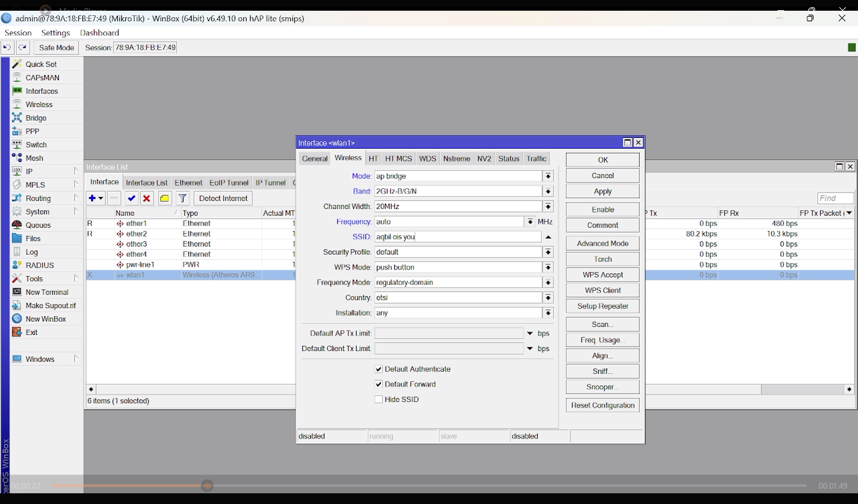
Task: Switch to the General tab
Action: coord(315,159)
